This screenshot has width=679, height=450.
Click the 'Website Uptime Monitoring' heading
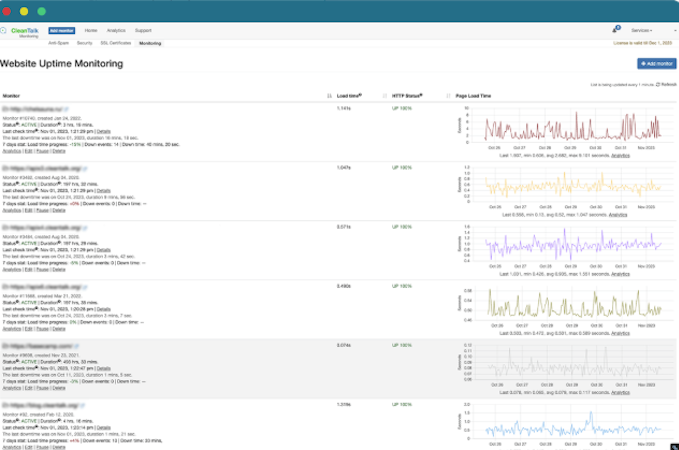click(61, 64)
